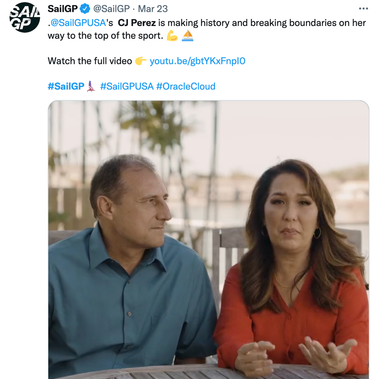Open the tweet's more options menu
Viewport: 379px width, 379px height.
pyautogui.click(x=363, y=9)
